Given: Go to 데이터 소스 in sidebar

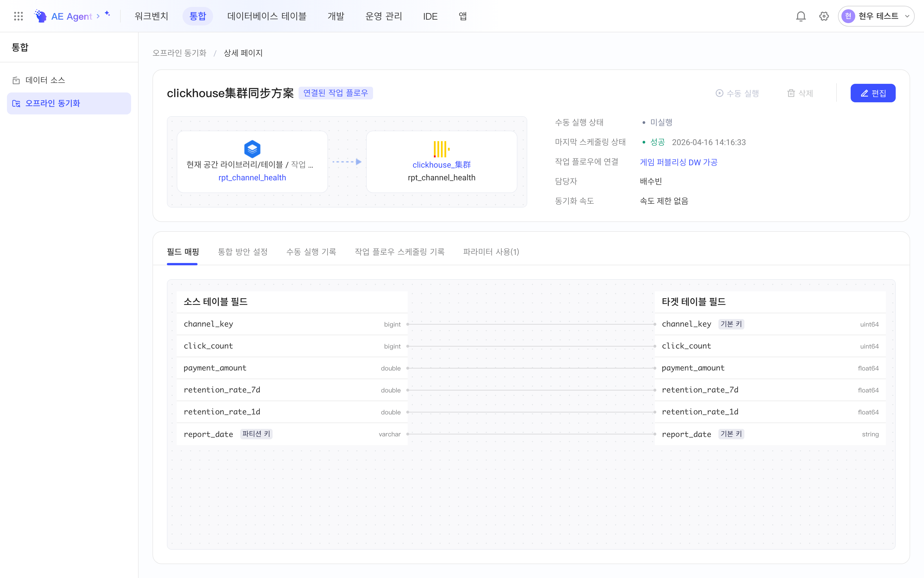Looking at the screenshot, I should pos(69,80).
